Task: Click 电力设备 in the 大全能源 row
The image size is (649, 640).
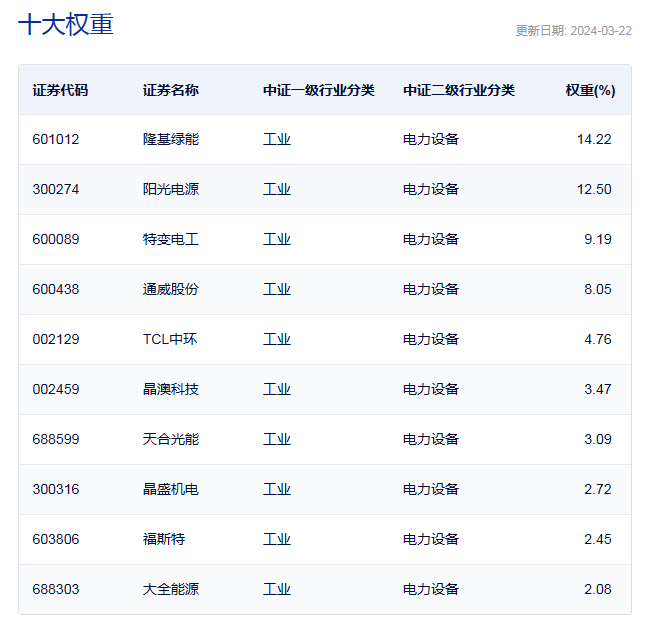Action: click(431, 589)
